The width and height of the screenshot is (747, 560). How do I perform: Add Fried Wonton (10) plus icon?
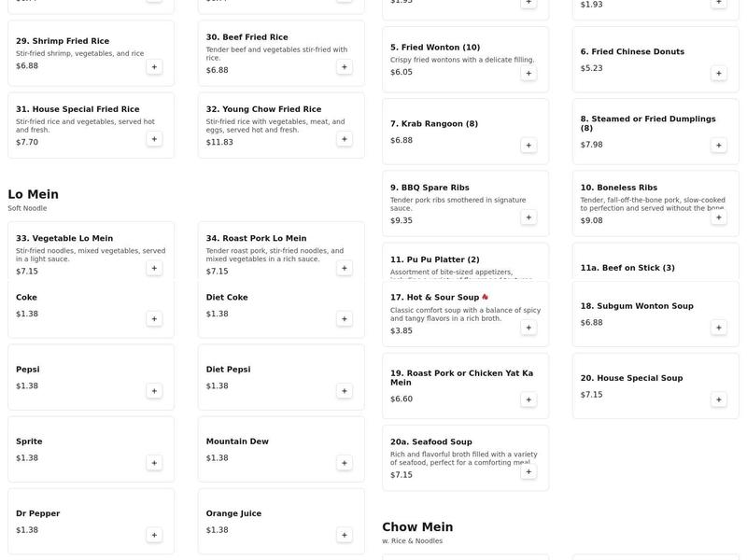(x=529, y=74)
